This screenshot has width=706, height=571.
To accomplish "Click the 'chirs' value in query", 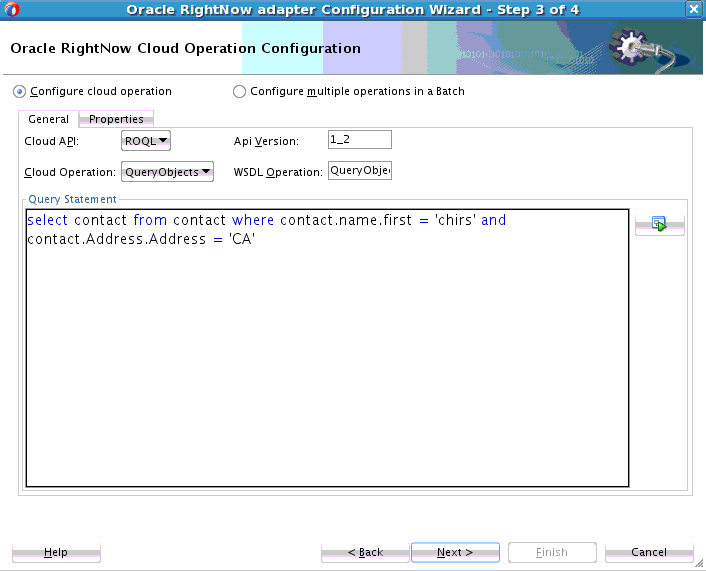I will tap(455, 220).
